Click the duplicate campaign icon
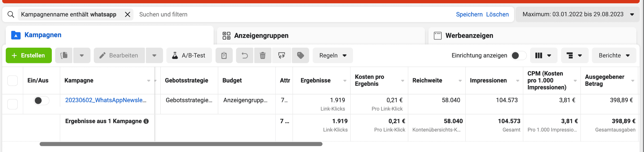644x152 pixels. (x=64, y=55)
